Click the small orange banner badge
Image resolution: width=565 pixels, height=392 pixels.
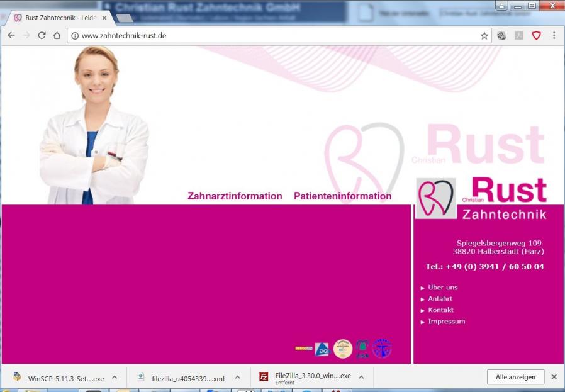pos(304,349)
